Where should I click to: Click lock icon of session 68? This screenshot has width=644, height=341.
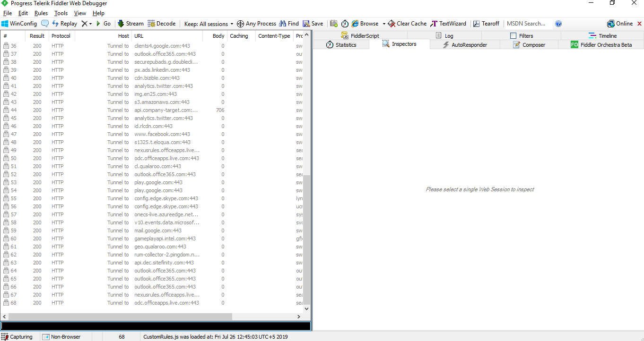point(6,303)
